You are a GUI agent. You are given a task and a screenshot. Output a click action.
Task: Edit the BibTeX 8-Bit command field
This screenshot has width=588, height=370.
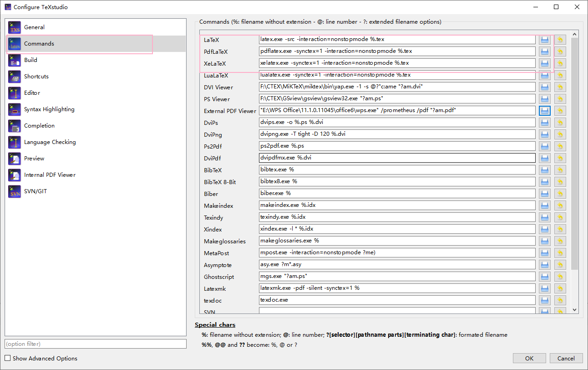(x=397, y=182)
